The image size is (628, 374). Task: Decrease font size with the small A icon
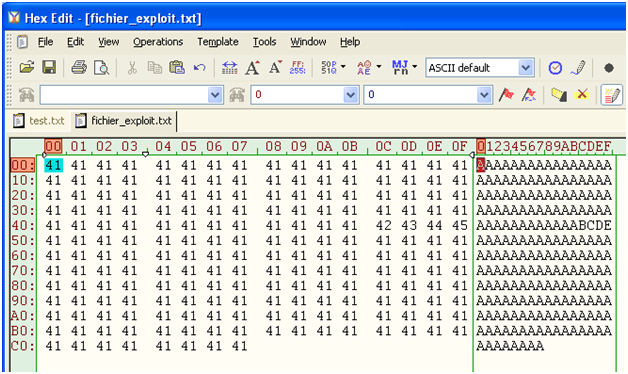coord(275,67)
